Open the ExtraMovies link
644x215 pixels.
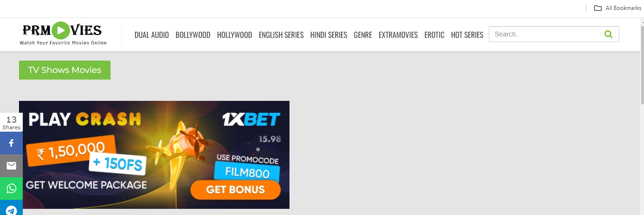click(398, 35)
